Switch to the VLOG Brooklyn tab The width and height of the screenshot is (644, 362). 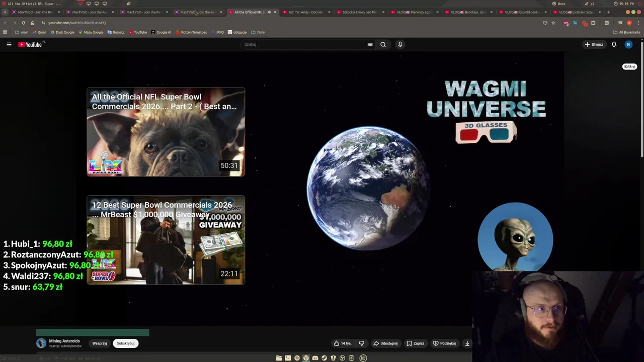pos(467,12)
